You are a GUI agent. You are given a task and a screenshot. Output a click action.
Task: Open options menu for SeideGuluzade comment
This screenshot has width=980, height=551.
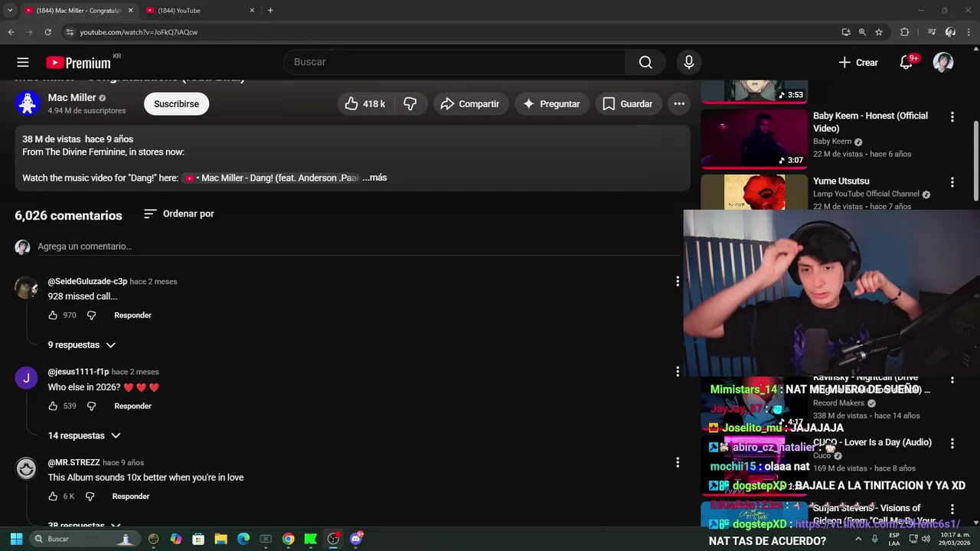click(x=678, y=282)
